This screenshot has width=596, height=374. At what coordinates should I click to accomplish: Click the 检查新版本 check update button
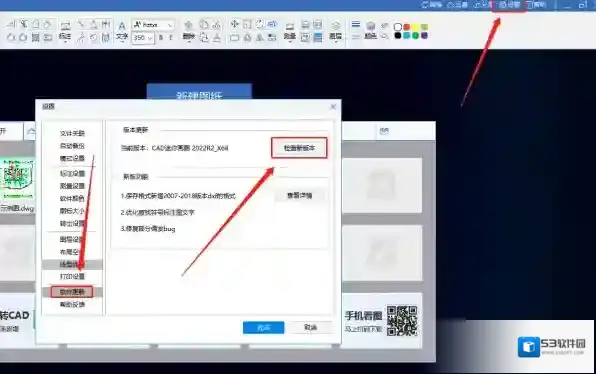coord(299,148)
